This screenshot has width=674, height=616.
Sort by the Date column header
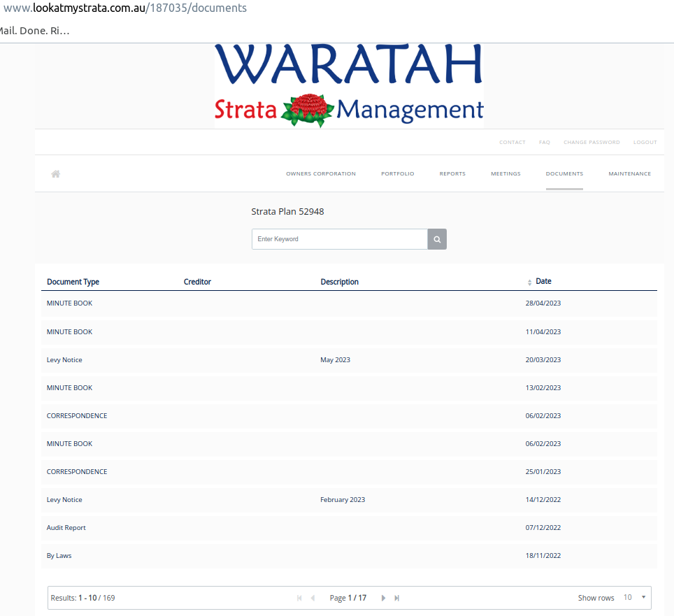[x=543, y=281]
